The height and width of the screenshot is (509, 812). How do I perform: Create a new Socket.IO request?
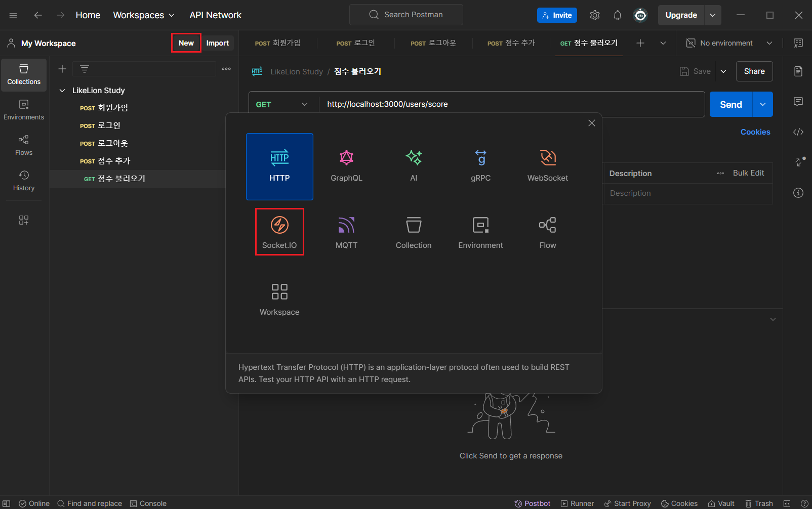tap(279, 232)
